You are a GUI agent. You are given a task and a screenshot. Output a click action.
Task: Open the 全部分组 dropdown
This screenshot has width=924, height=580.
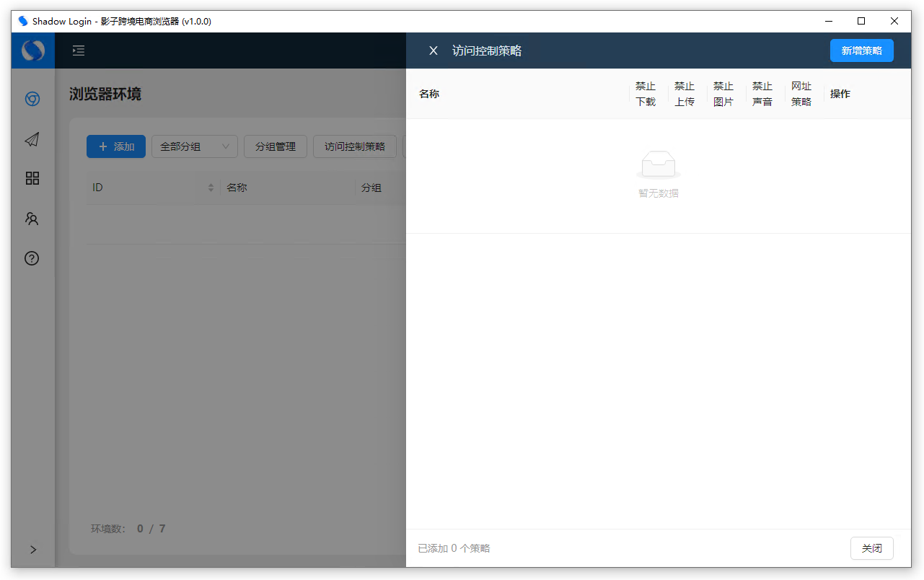click(x=194, y=146)
